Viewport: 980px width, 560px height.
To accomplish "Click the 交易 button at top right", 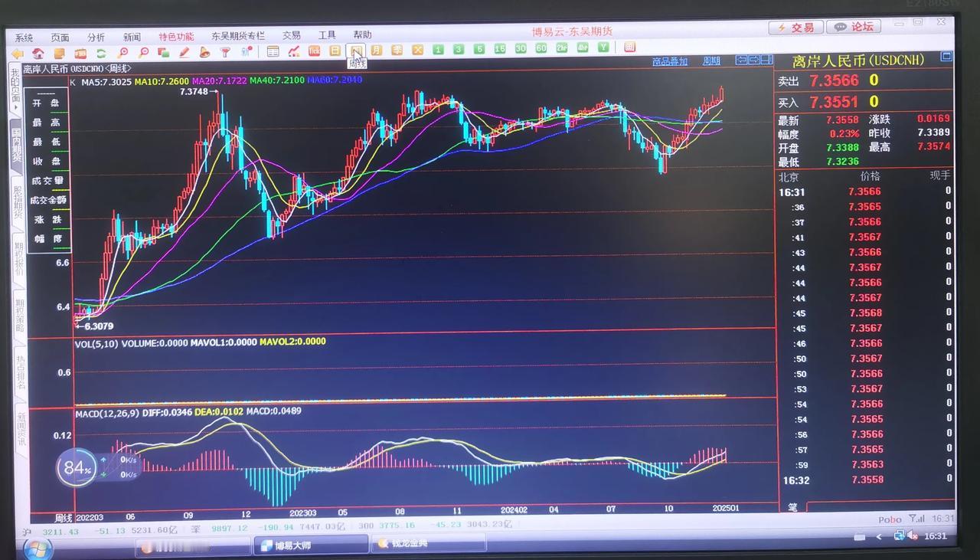I will point(796,27).
